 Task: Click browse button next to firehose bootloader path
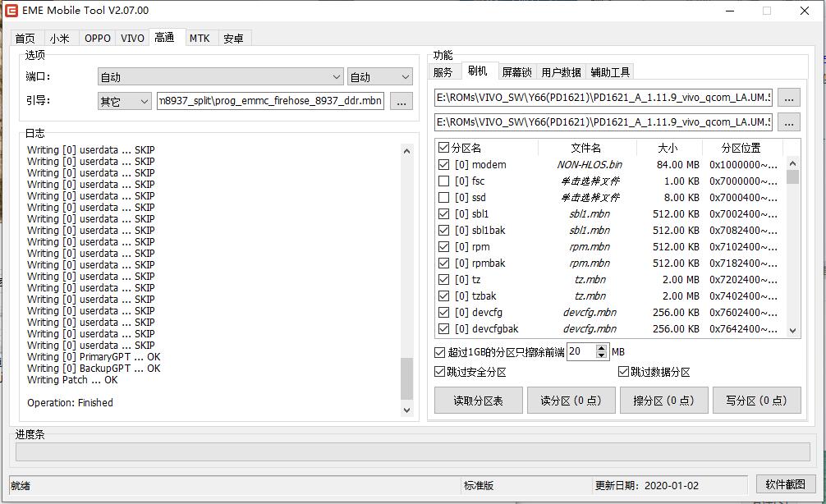[x=401, y=101]
